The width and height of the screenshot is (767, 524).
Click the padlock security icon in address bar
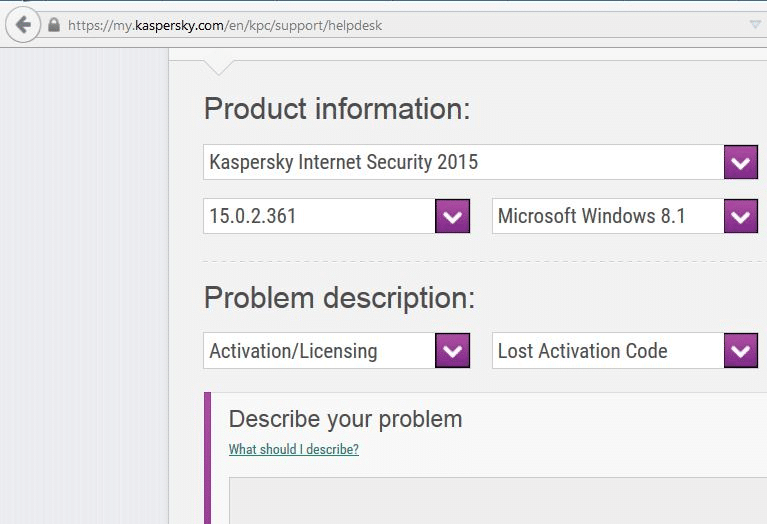coord(54,25)
